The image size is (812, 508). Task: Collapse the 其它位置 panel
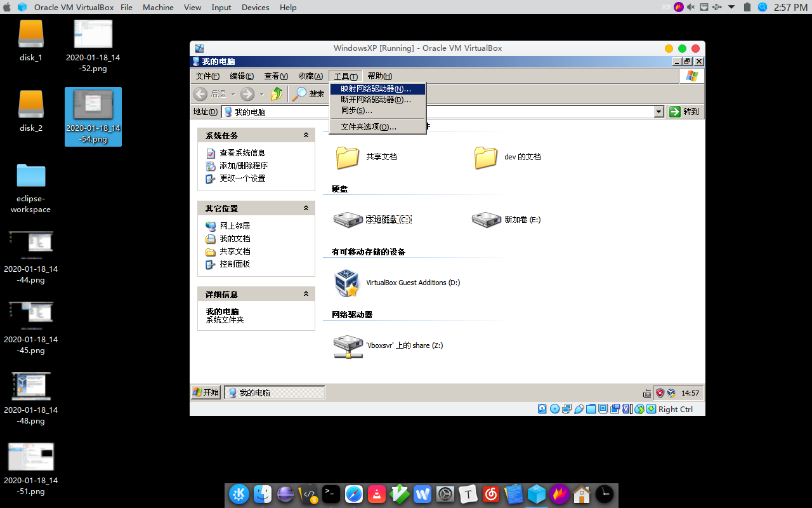pyautogui.click(x=306, y=208)
